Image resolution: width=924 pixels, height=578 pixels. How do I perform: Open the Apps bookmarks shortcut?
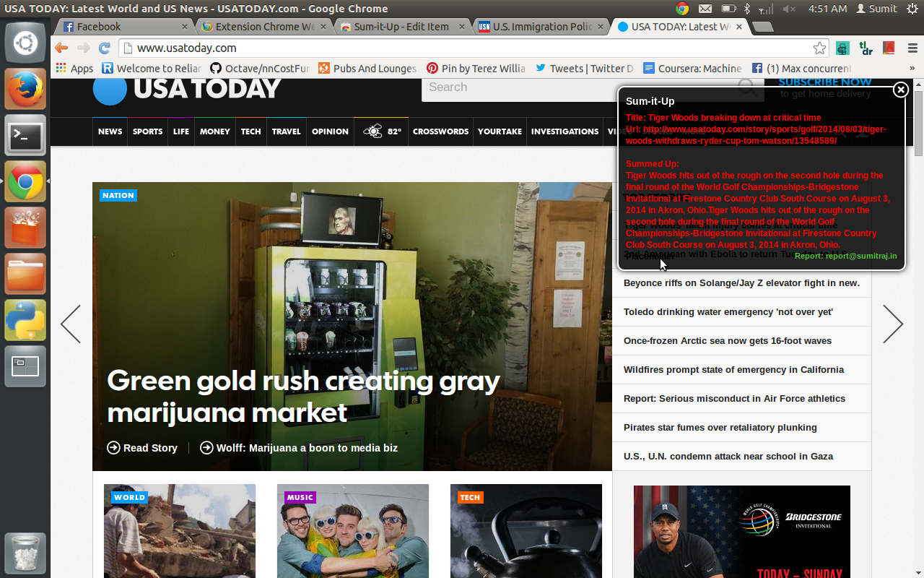tap(74, 69)
